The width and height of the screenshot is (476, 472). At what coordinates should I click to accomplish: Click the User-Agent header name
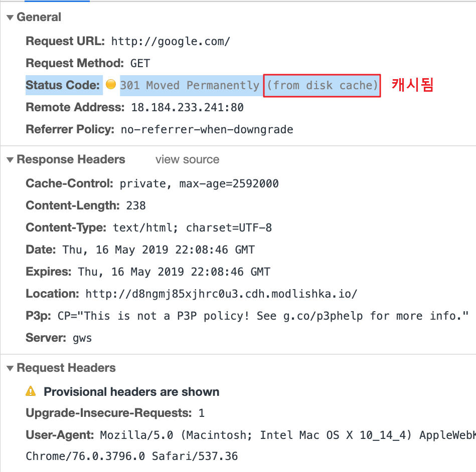pyautogui.click(x=60, y=435)
